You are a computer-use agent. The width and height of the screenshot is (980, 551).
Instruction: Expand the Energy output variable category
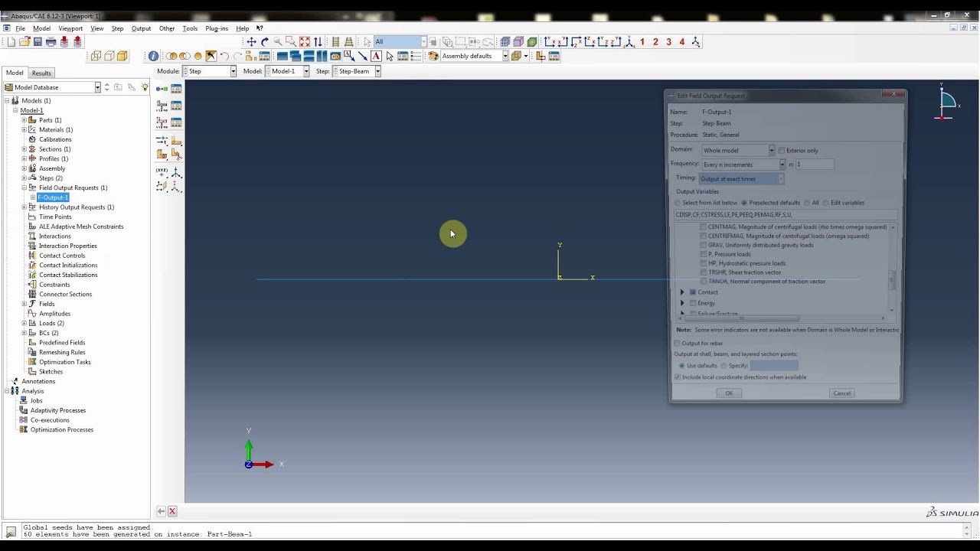[x=682, y=303]
